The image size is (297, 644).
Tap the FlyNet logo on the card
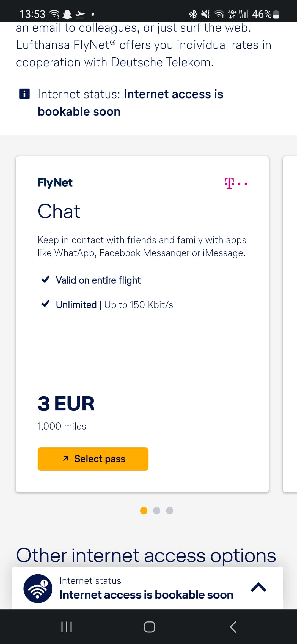[55, 182]
